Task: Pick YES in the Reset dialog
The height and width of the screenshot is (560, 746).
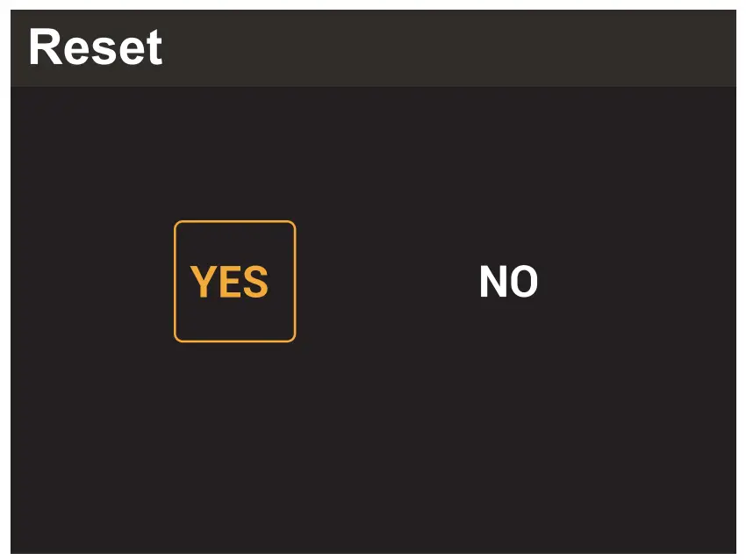Action: click(234, 282)
